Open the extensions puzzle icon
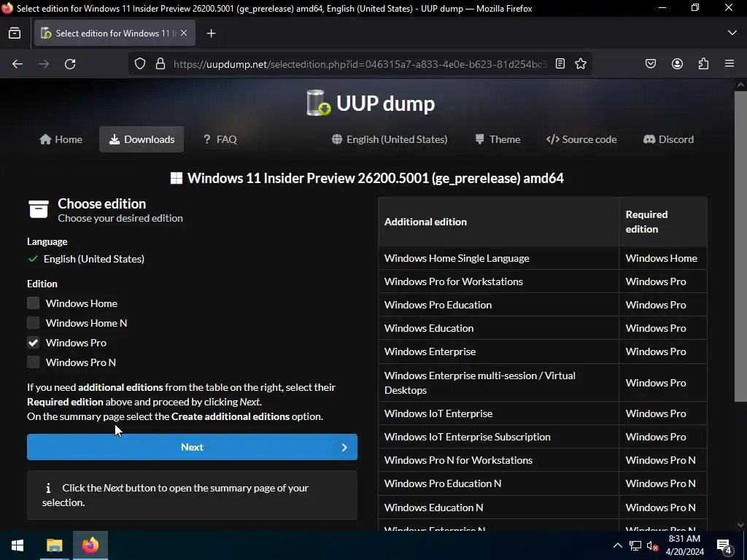Screen dimensions: 747x560 [703, 64]
